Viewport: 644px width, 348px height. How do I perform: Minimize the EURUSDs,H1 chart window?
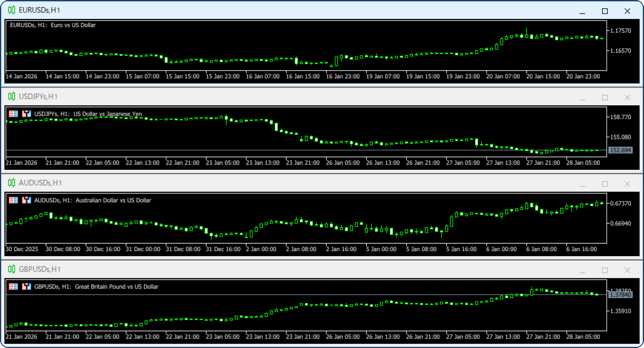(x=582, y=11)
